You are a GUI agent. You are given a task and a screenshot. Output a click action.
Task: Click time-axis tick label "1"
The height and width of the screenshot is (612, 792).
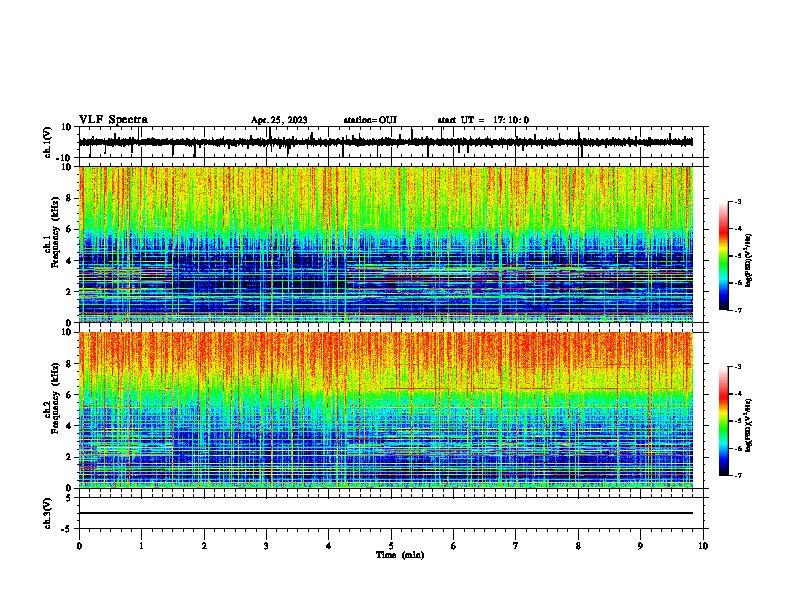point(141,546)
